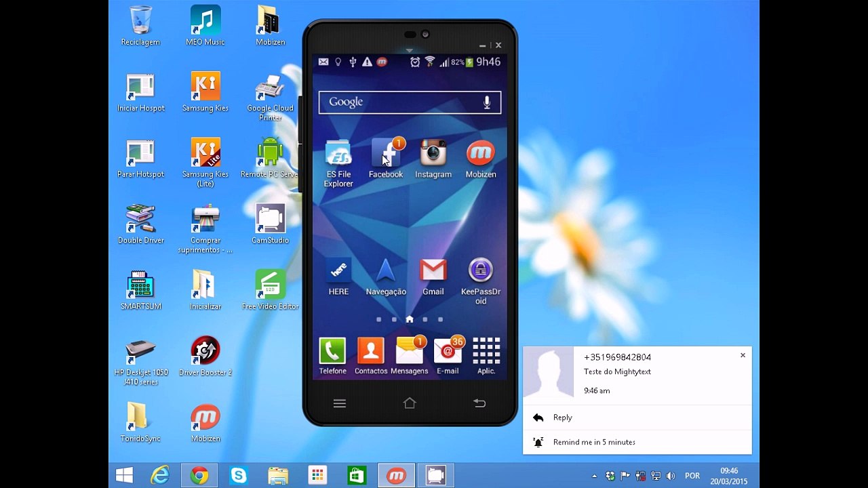Show hidden system tray icons
This screenshot has height=488, width=868.
[x=595, y=476]
